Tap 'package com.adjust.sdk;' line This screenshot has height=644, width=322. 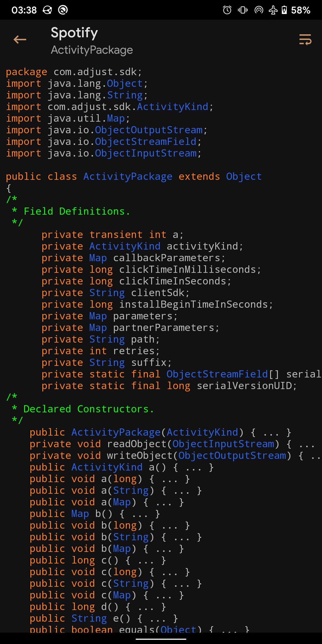pos(74,72)
